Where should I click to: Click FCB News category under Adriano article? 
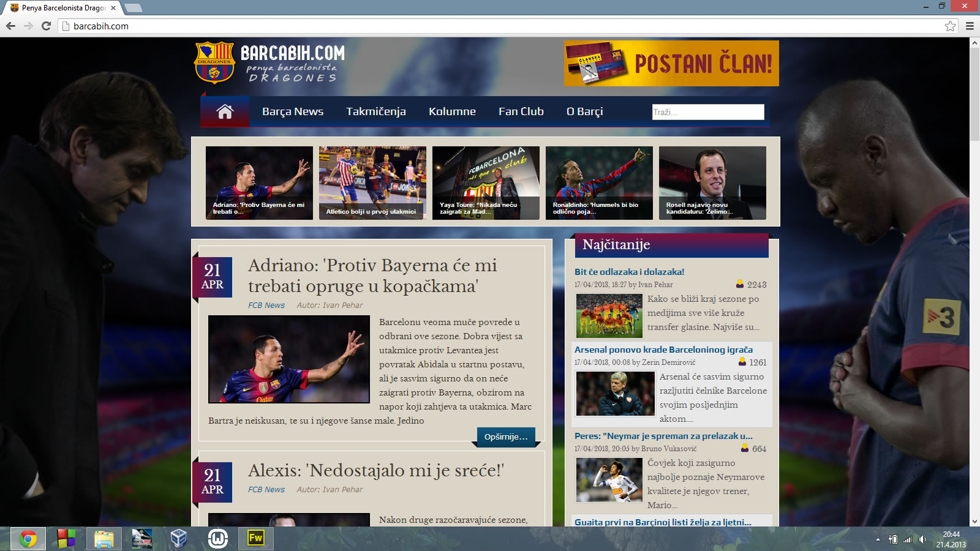[x=266, y=305]
